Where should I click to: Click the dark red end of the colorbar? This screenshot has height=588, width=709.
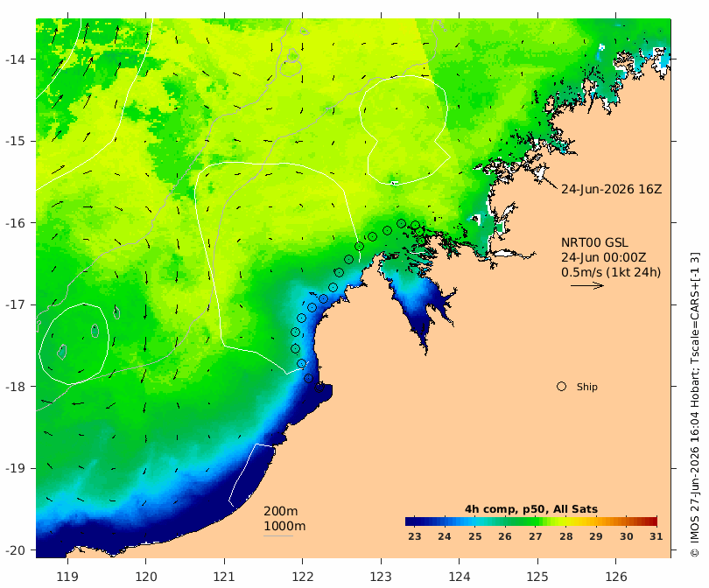tap(651, 521)
